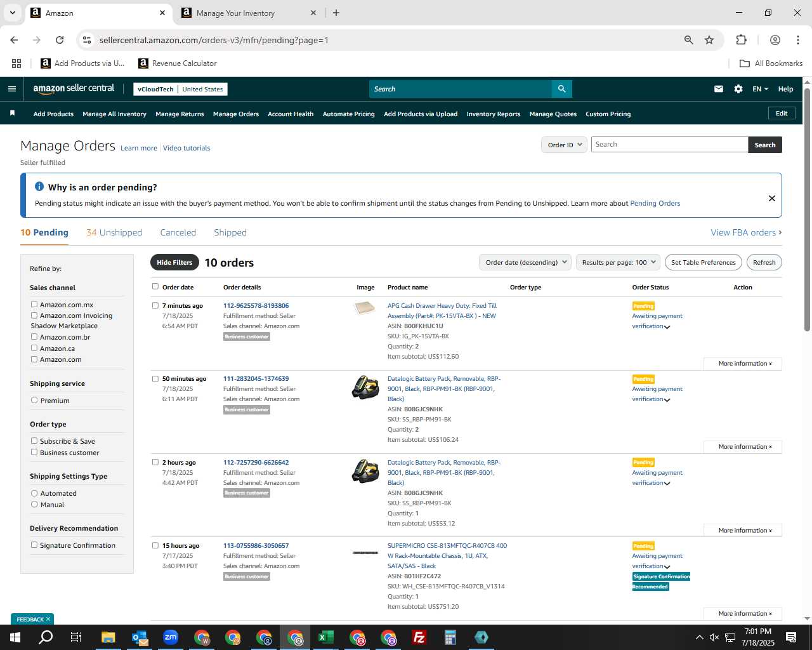The image size is (812, 650).
Task: Open Manage All Inventory menu item
Action: (x=114, y=114)
